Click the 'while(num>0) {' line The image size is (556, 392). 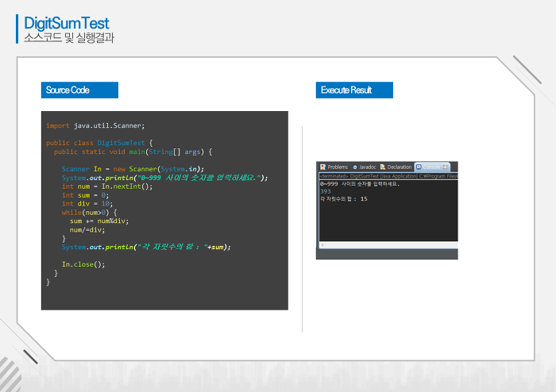point(89,213)
